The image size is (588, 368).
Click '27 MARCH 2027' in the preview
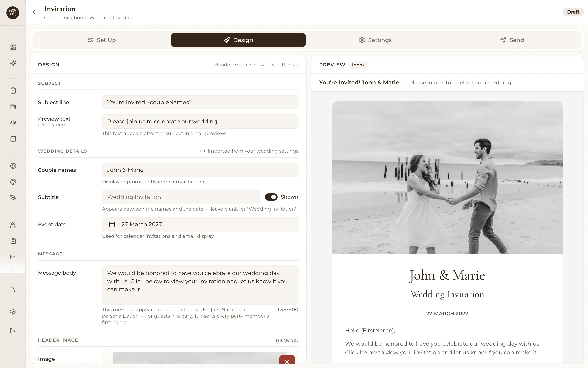coord(447,314)
